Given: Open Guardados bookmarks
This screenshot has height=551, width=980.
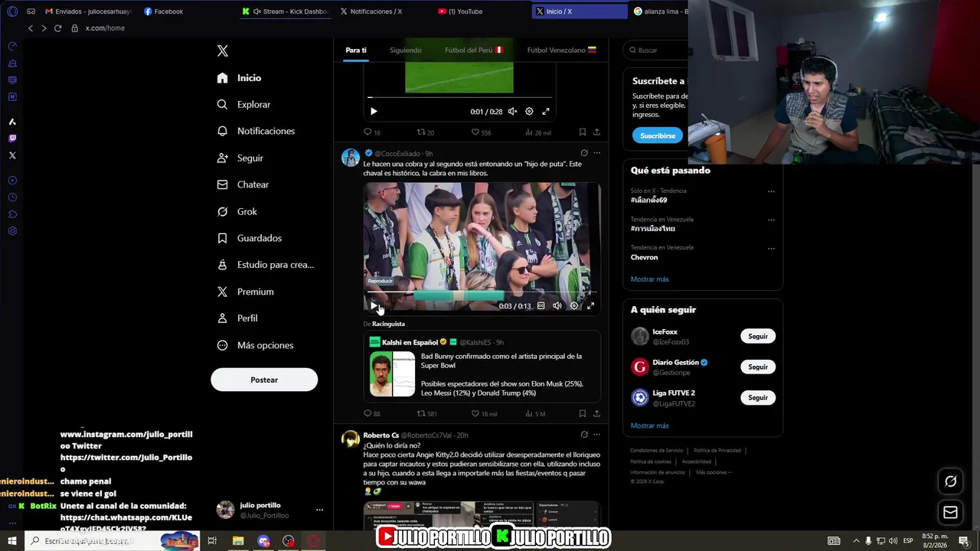Looking at the screenshot, I should [249, 239].
